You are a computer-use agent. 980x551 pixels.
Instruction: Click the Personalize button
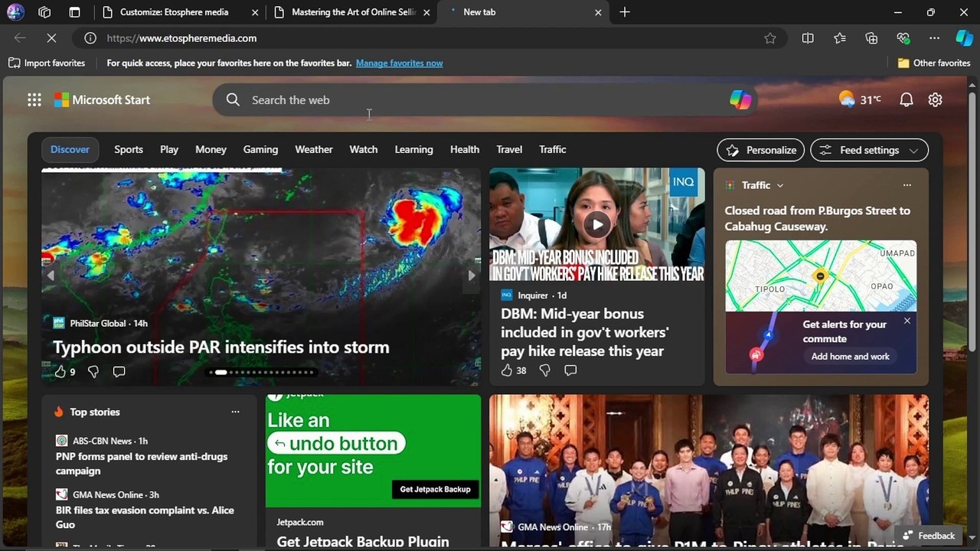[x=761, y=150]
